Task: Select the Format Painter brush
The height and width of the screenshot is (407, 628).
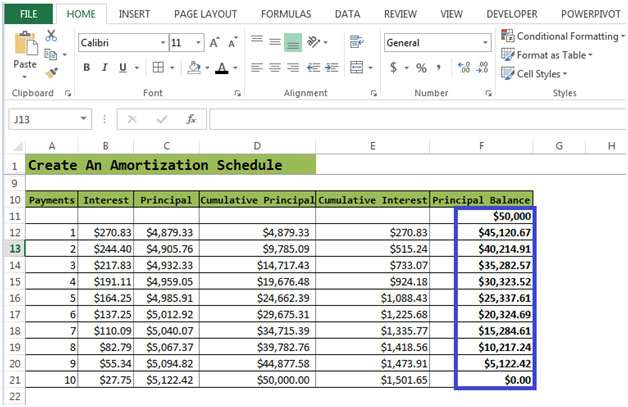Action: tap(51, 73)
